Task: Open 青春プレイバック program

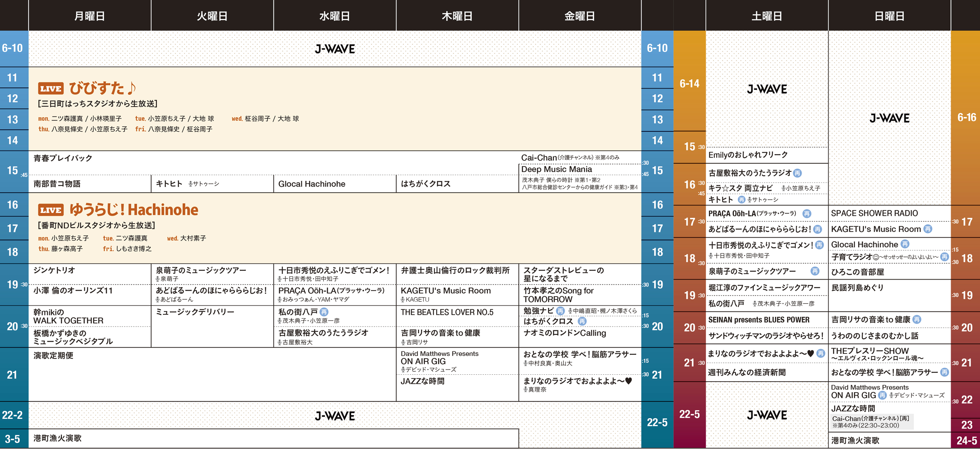Action: point(63,158)
